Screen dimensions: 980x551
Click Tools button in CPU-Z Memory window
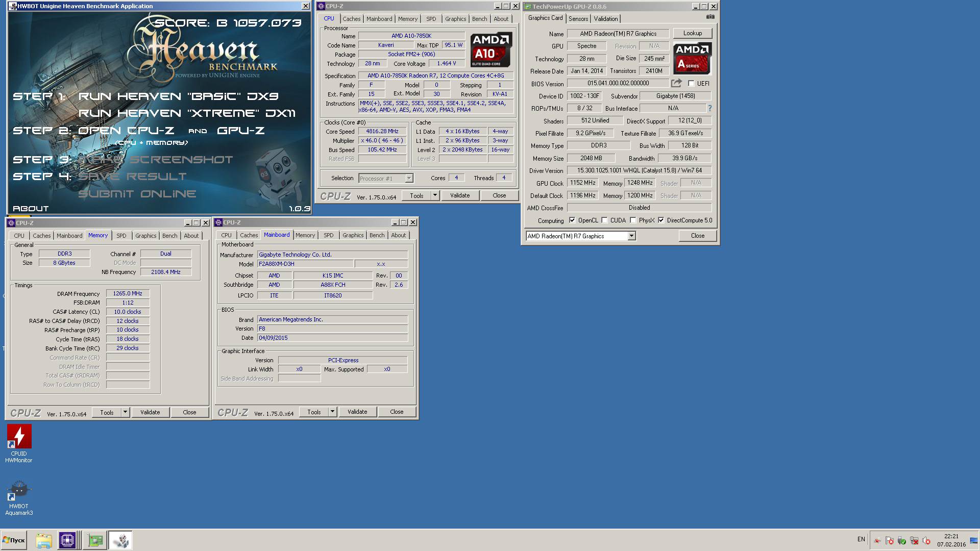pyautogui.click(x=107, y=412)
